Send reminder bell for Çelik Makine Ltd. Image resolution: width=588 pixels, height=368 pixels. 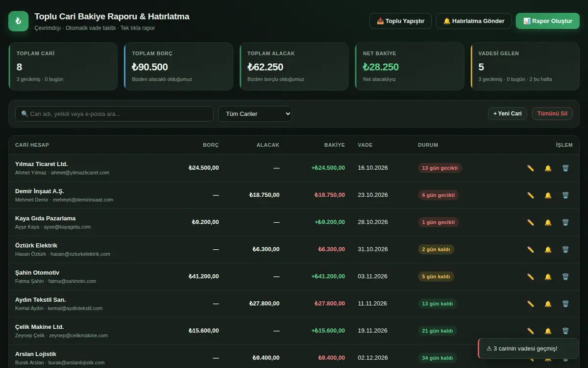(x=548, y=331)
